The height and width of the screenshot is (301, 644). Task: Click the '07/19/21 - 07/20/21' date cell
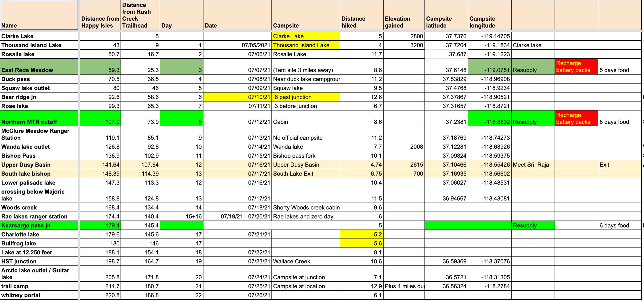[237, 216]
